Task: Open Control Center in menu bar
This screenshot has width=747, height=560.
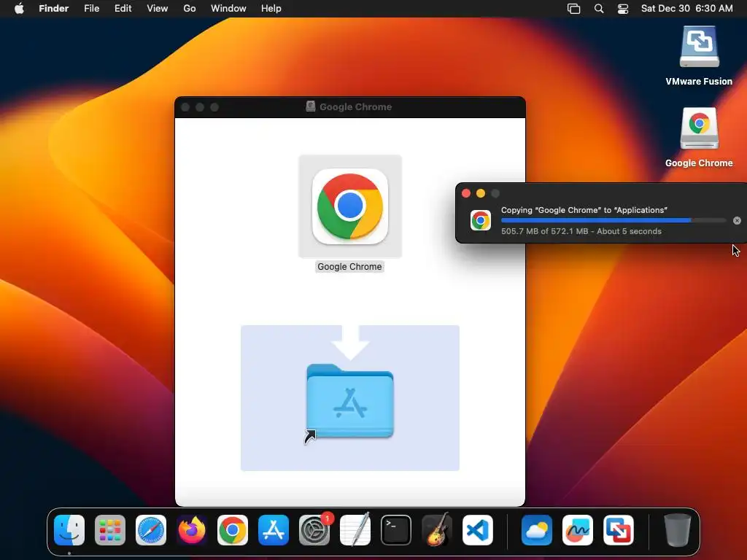Action: pos(623,9)
